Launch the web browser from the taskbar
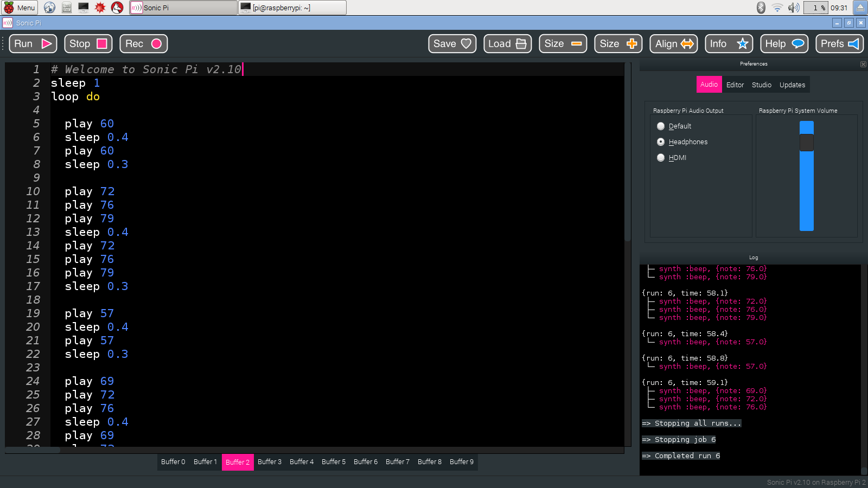This screenshot has height=488, width=868. coord(49,8)
